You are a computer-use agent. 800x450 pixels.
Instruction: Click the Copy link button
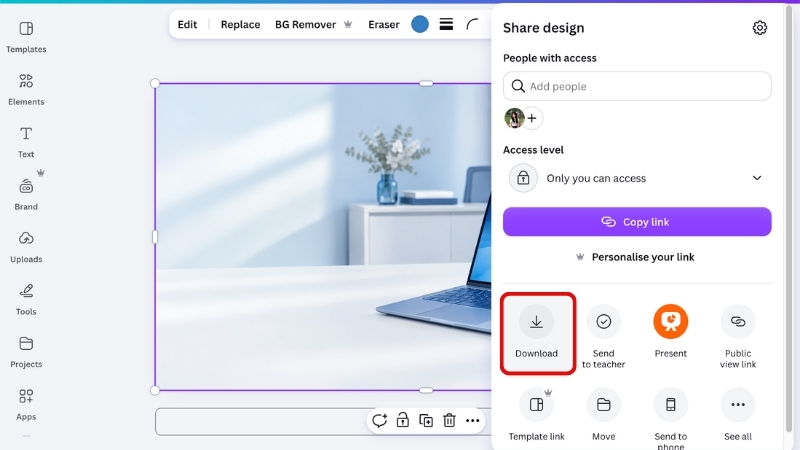637,222
